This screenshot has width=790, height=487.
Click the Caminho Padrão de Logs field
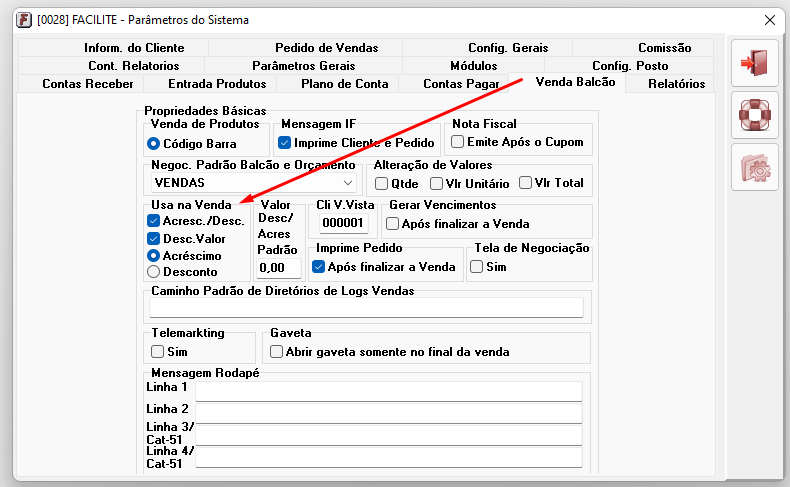(x=366, y=307)
